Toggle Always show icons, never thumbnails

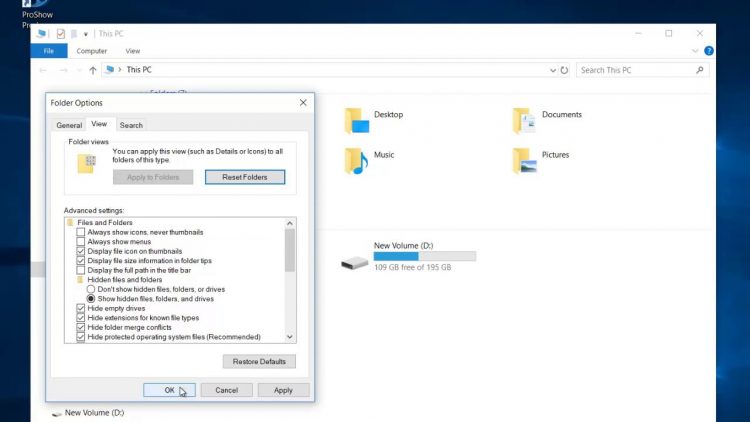point(81,232)
